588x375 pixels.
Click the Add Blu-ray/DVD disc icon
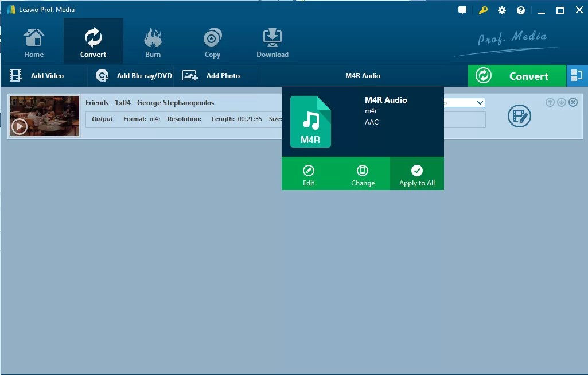click(102, 75)
